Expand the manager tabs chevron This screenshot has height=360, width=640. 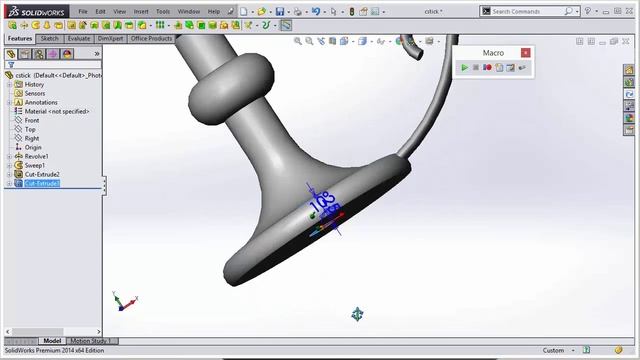click(x=97, y=54)
